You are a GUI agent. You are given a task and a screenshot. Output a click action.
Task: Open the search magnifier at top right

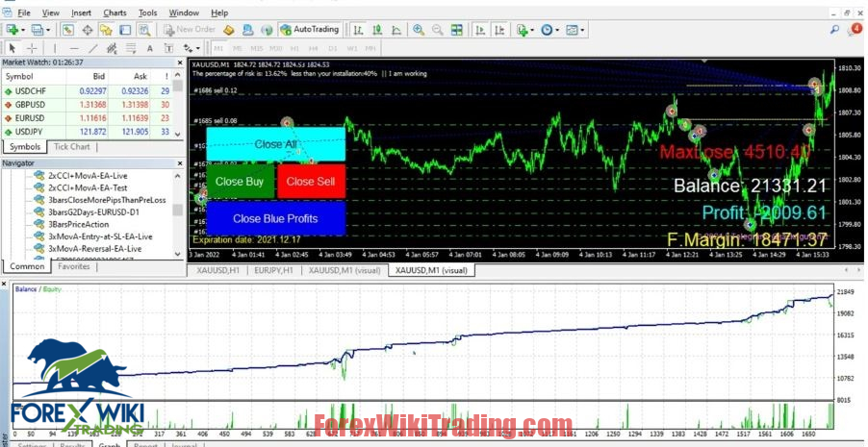tap(834, 30)
